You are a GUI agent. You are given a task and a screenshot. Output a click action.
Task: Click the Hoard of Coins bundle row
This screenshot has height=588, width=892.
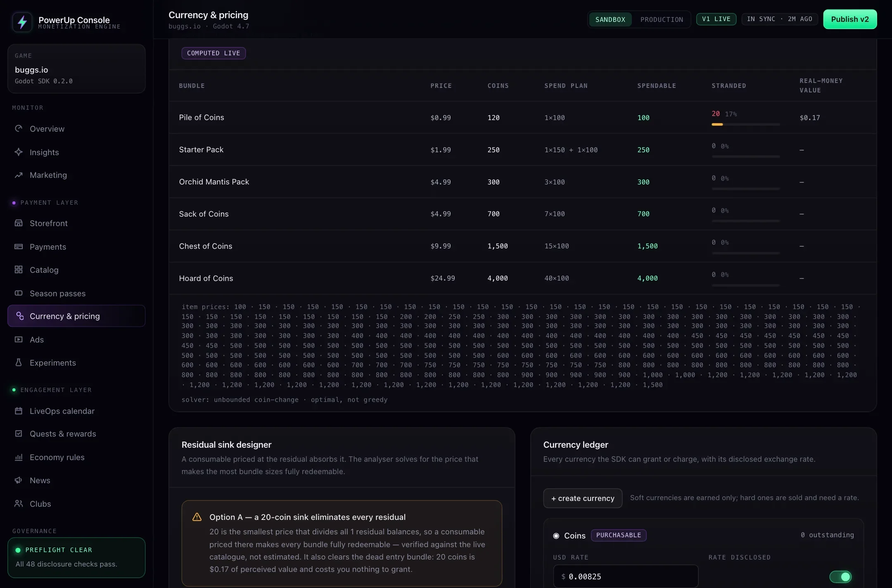[x=522, y=278]
